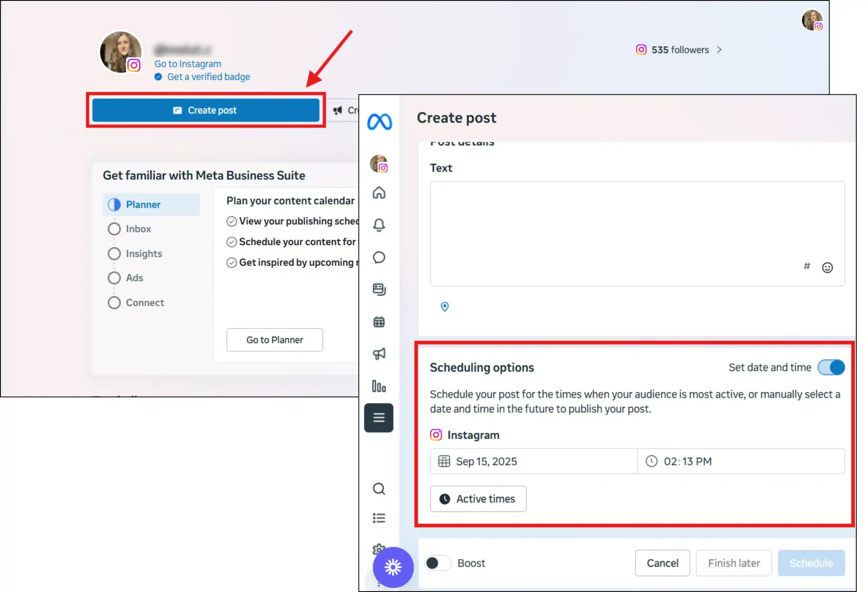Viewport: 868px width, 592px height.
Task: Click sidebar profile avatar with Instagram badge
Action: [379, 164]
